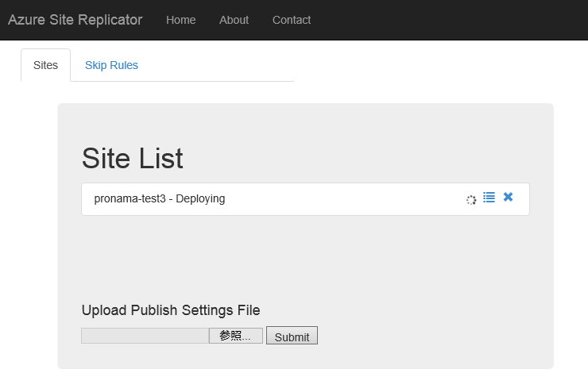Click the publish settings file path field
588x373 pixels.
pyautogui.click(x=145, y=336)
